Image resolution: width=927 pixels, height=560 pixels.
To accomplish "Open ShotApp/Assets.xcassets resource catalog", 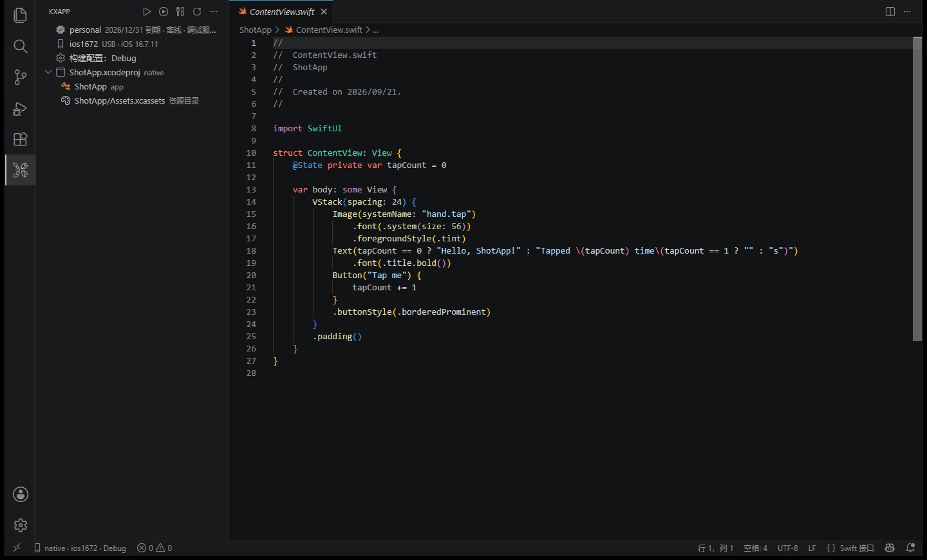I will pos(132,100).
